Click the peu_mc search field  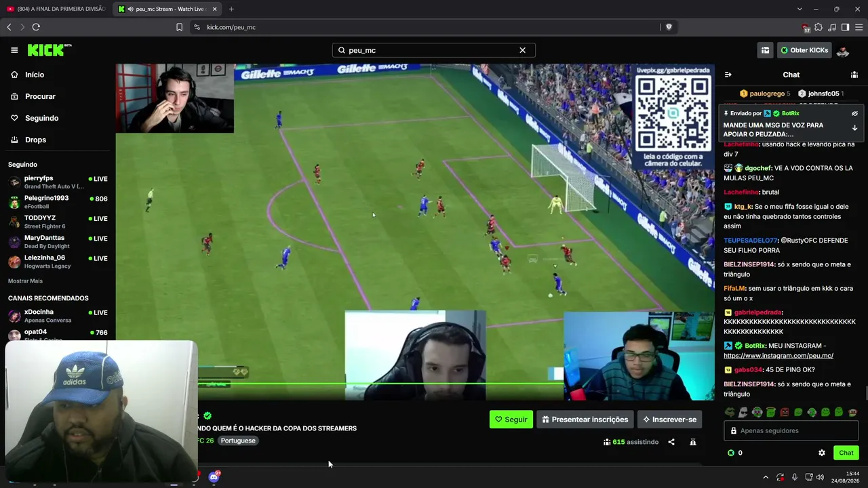coord(434,50)
